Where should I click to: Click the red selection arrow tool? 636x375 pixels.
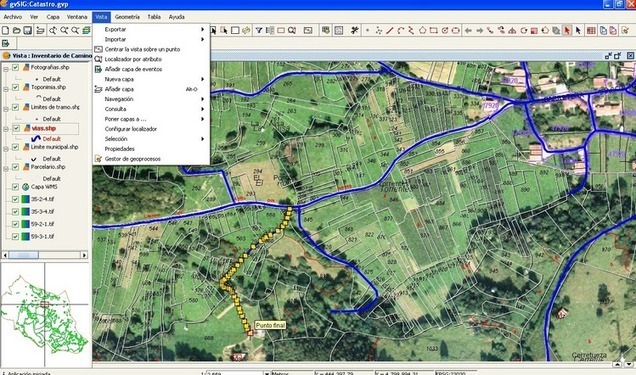pyautogui.click(x=567, y=30)
